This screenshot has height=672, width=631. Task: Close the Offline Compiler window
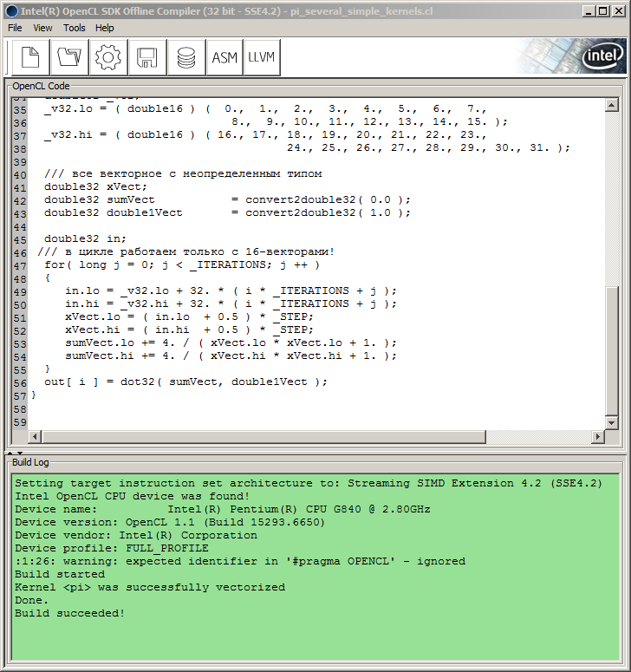coord(618,11)
